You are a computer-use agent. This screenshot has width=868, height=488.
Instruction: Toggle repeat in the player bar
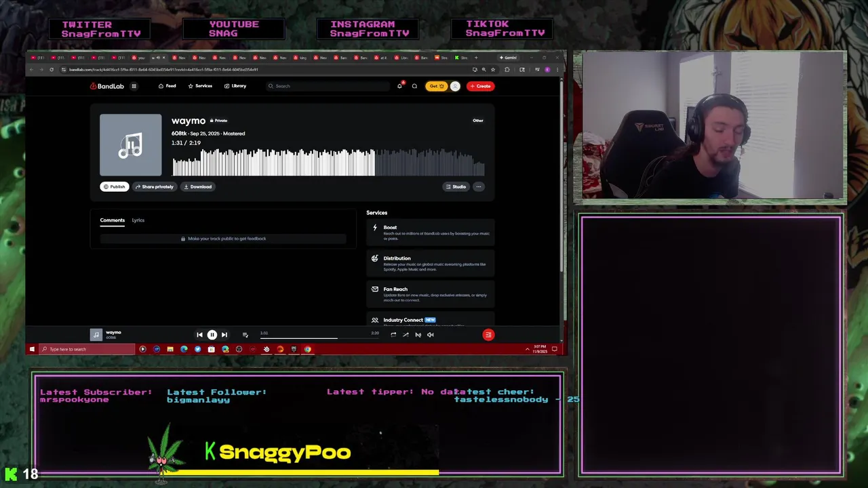(x=393, y=335)
